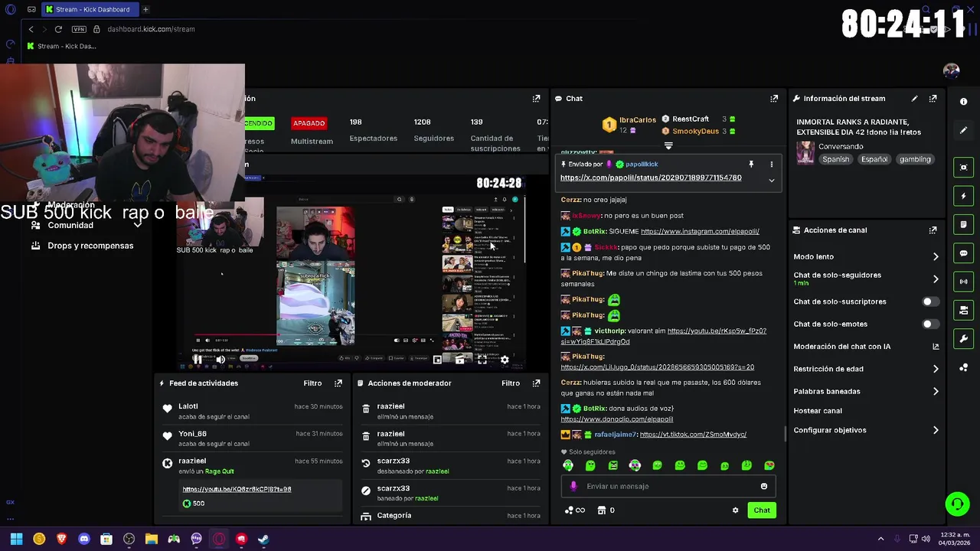The image size is (980, 551).
Task: Open the green headset support button
Action: tap(957, 504)
